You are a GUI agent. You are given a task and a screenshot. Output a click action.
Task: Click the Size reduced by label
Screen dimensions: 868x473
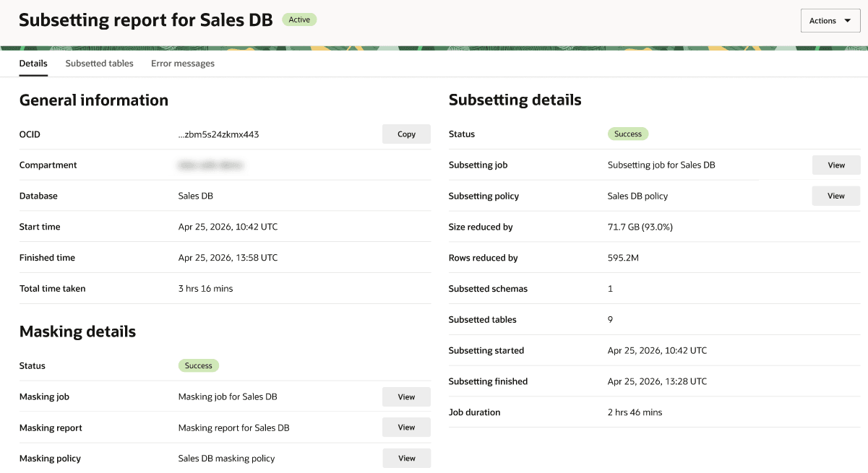tap(481, 227)
